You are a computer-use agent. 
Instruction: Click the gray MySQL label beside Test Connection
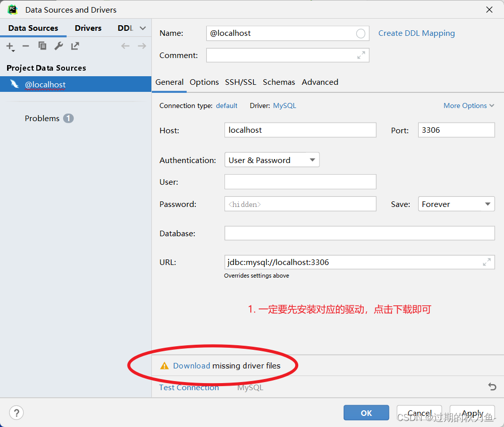250,388
